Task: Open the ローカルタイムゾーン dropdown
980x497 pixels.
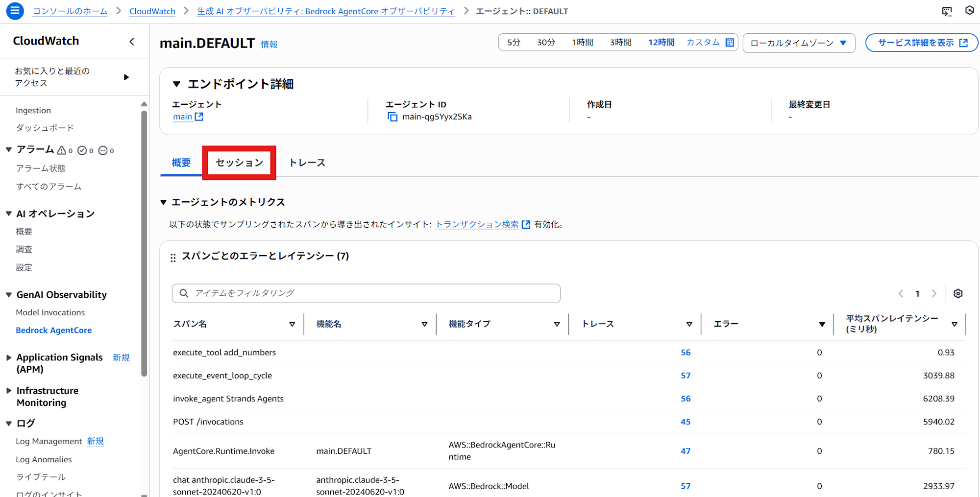Action: click(x=799, y=43)
